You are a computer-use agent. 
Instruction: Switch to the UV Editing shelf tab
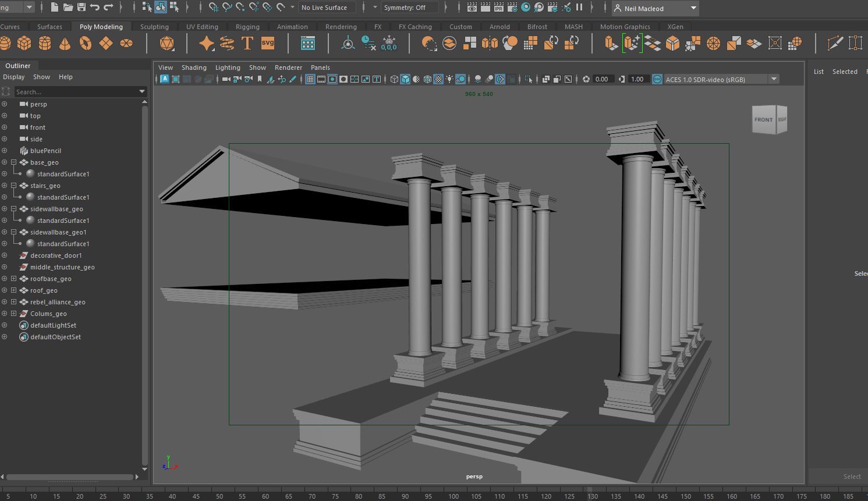click(202, 27)
